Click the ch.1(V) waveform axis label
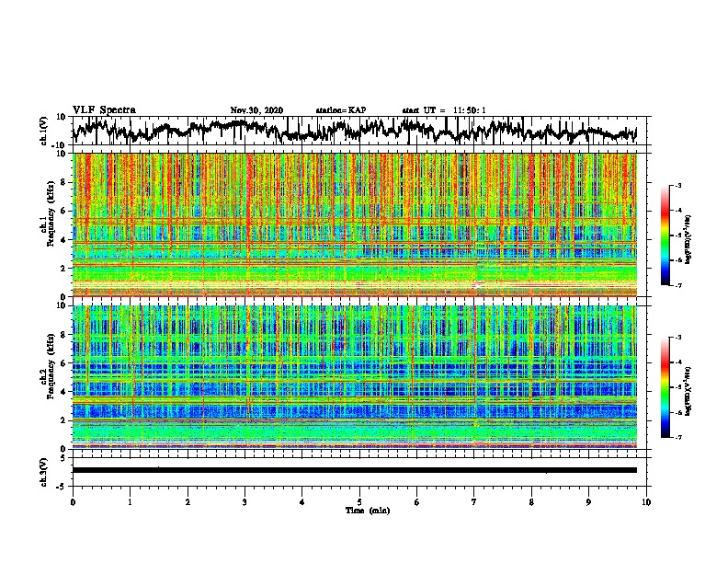This screenshot has width=728, height=563. [x=44, y=131]
